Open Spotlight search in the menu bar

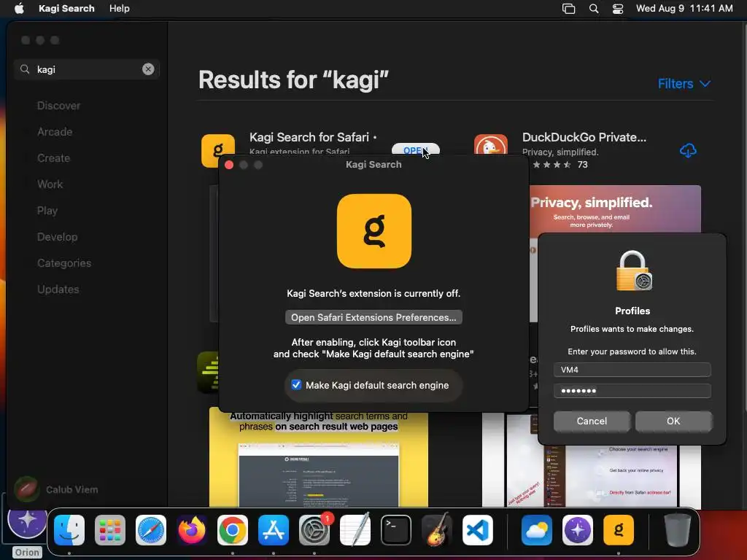click(x=594, y=9)
